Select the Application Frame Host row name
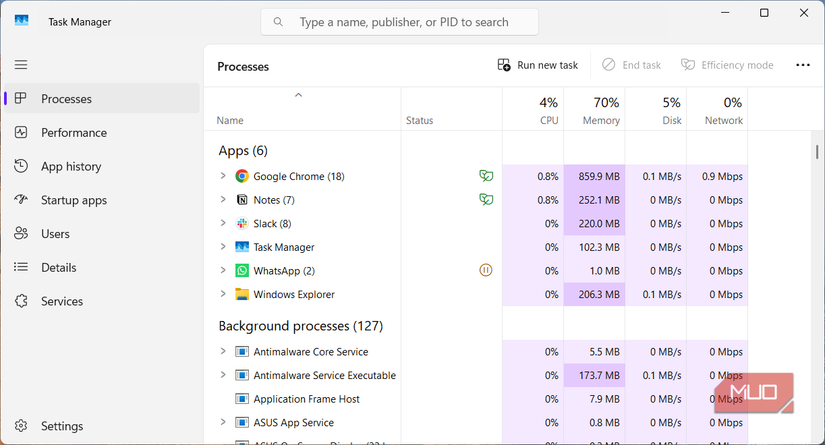 pyautogui.click(x=306, y=399)
